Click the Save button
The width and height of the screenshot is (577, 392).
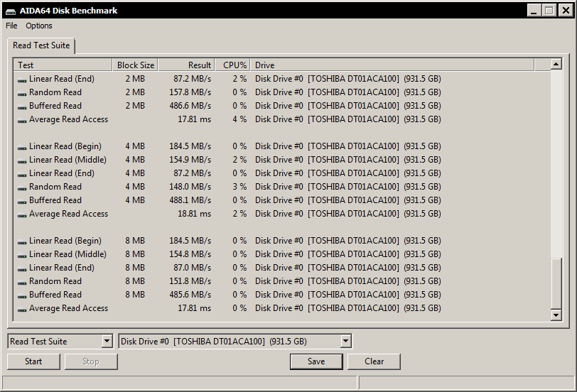316,361
